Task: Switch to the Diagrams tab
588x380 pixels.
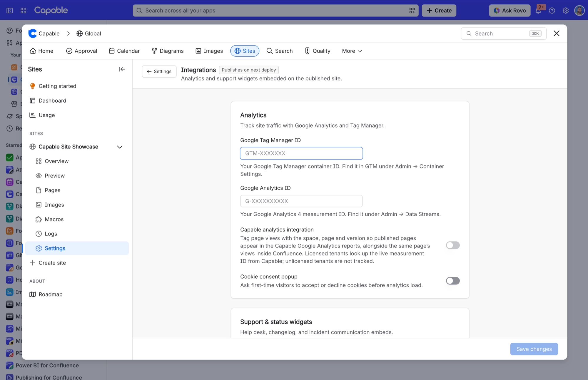Action: click(168, 51)
